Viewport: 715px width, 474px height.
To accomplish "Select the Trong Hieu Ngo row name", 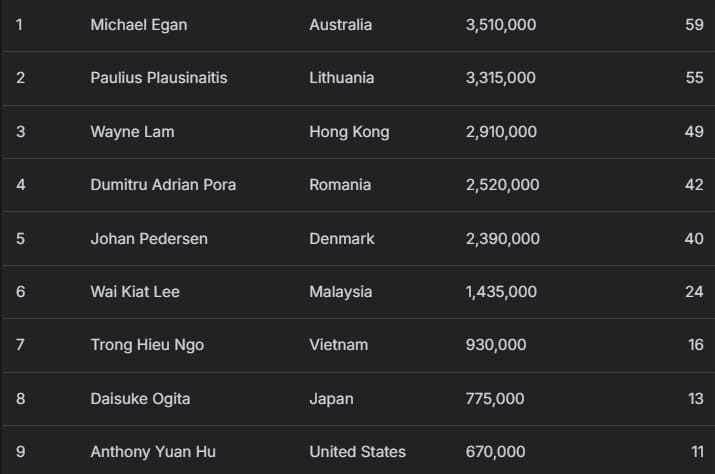I will click(147, 345).
